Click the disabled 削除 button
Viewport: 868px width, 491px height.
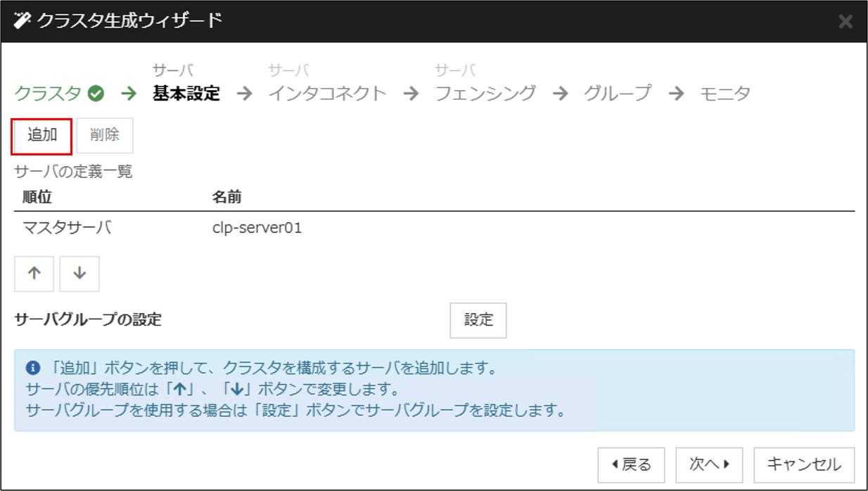coord(104,136)
